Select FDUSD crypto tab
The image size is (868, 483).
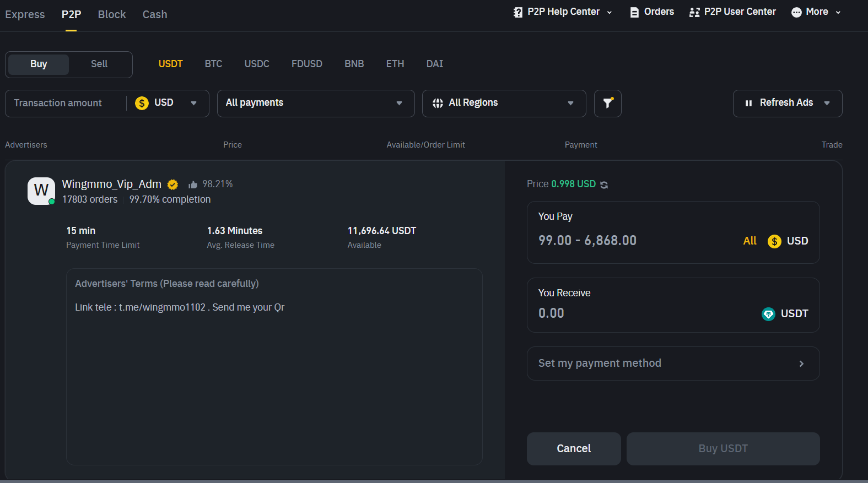click(x=307, y=64)
